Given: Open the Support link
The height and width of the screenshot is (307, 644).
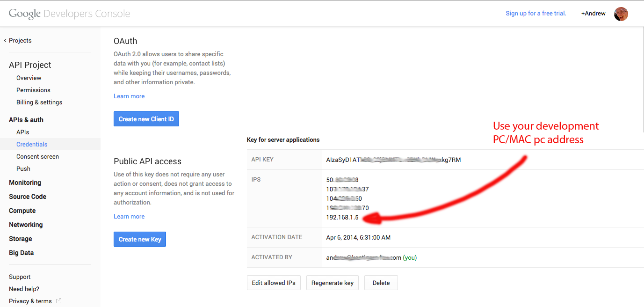Looking at the screenshot, I should [x=20, y=277].
